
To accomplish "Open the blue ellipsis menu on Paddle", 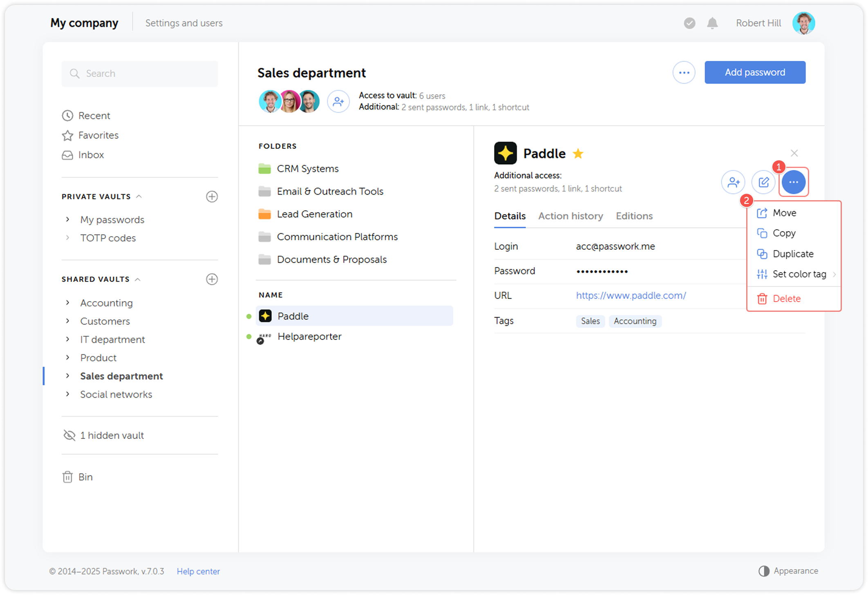I will tap(793, 182).
